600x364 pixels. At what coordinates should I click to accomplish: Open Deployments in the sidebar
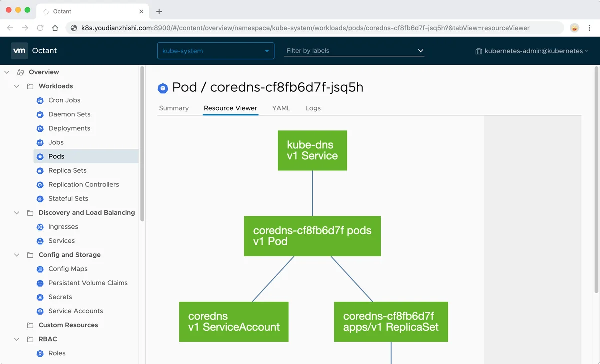(x=69, y=128)
